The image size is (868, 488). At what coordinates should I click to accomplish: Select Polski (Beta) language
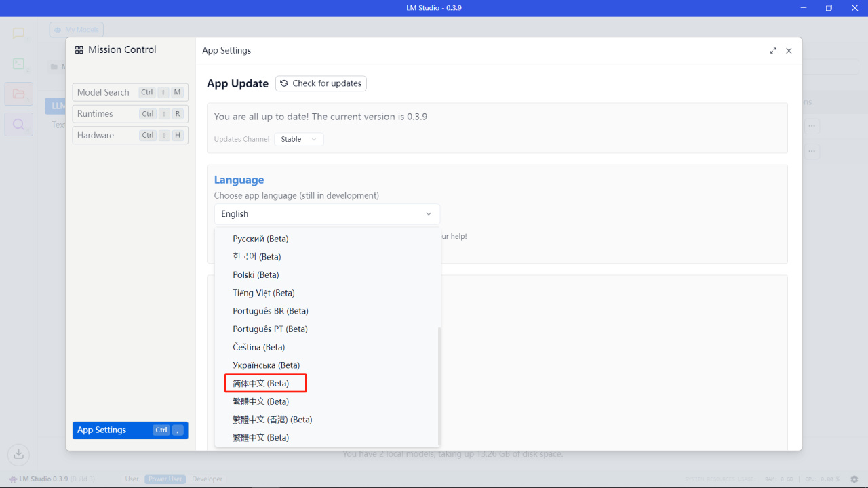(x=327, y=275)
